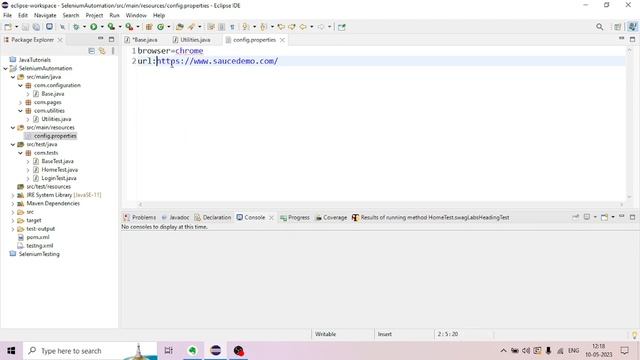Click the New Java Class green icon
The image size is (640, 360).
[160, 27]
